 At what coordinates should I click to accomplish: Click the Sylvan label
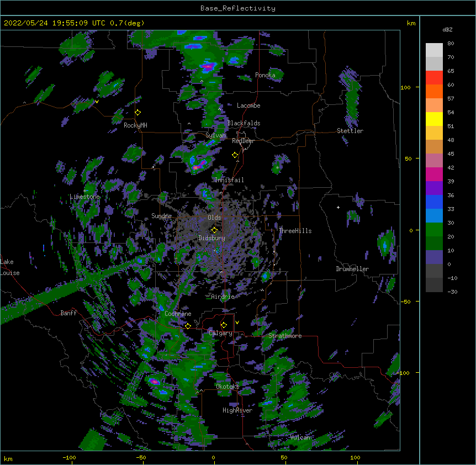(x=215, y=135)
